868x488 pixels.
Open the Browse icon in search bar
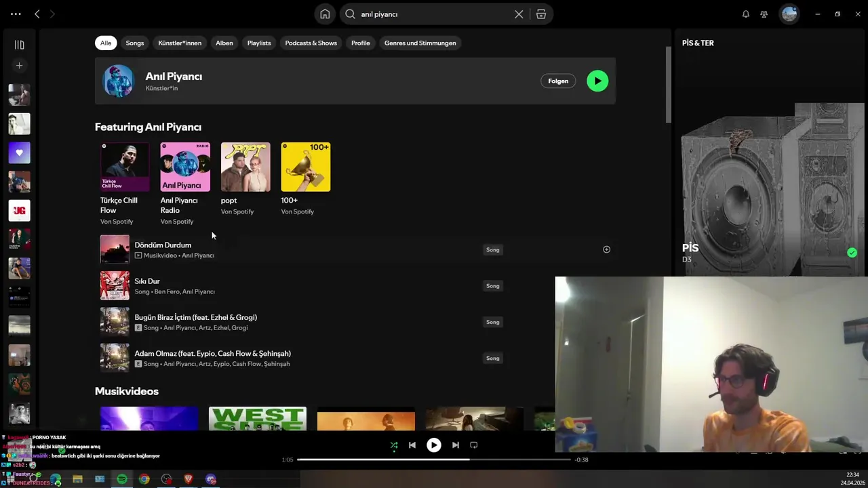(541, 14)
